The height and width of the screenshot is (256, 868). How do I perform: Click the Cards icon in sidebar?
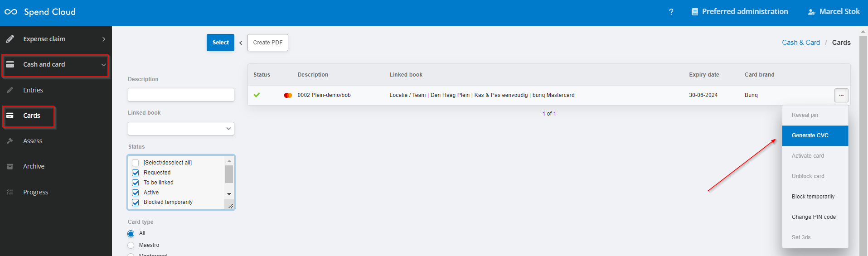10,116
